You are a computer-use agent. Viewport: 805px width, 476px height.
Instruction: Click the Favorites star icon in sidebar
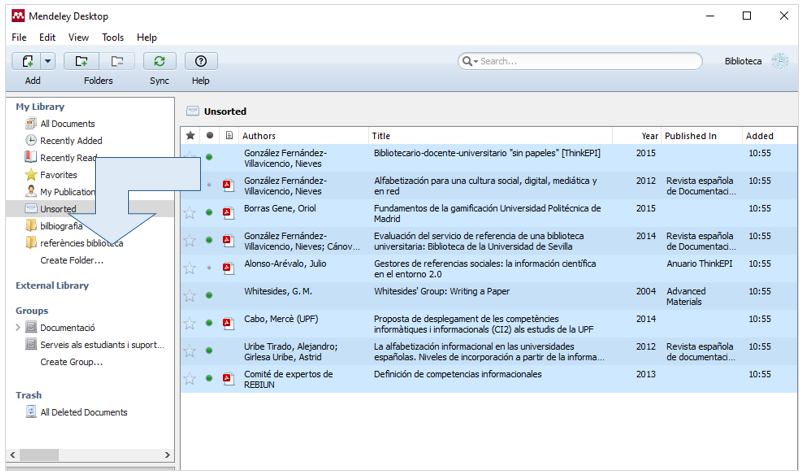31,175
